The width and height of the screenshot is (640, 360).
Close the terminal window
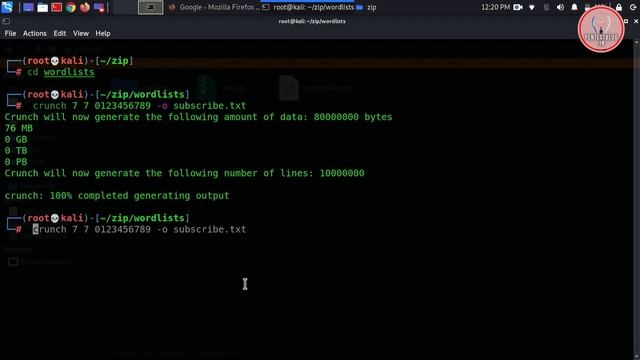coord(636,21)
